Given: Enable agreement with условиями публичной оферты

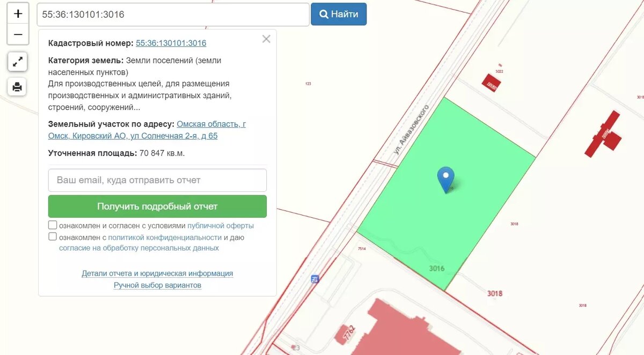Looking at the screenshot, I should pyautogui.click(x=52, y=224).
